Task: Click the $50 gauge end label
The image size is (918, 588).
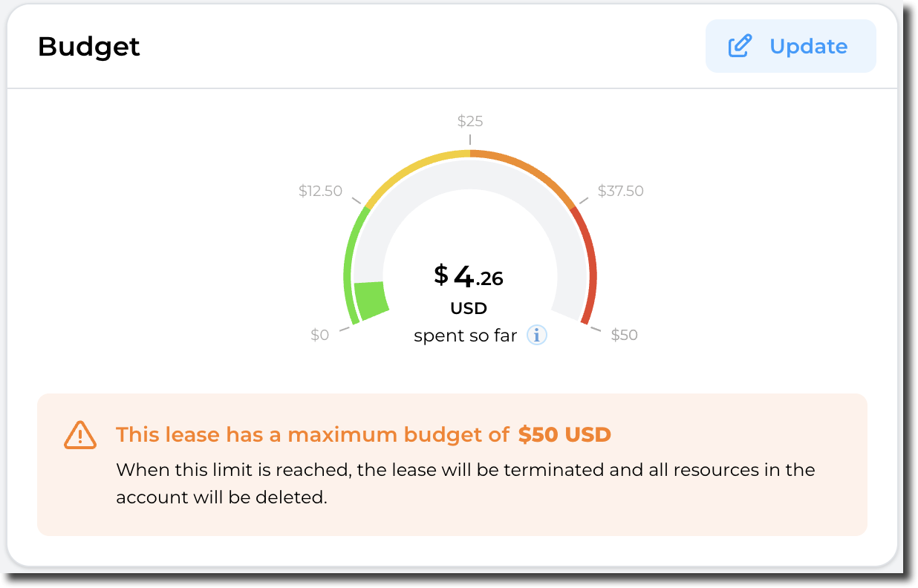Action: tap(624, 335)
